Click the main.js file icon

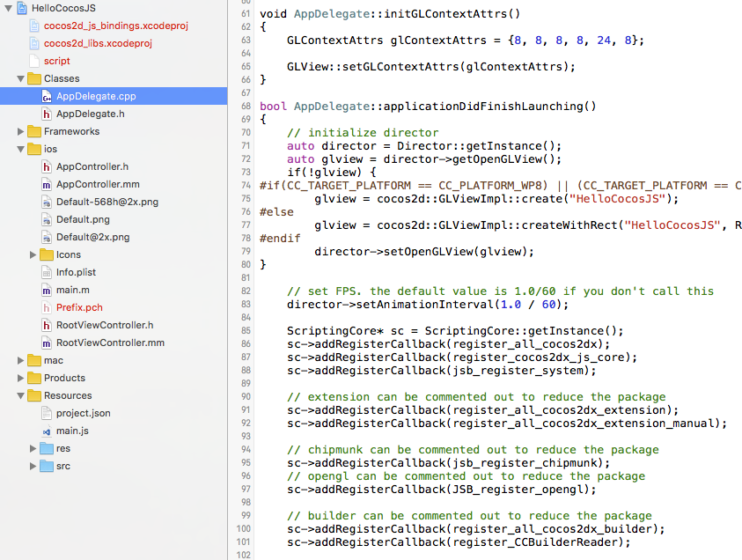(47, 431)
